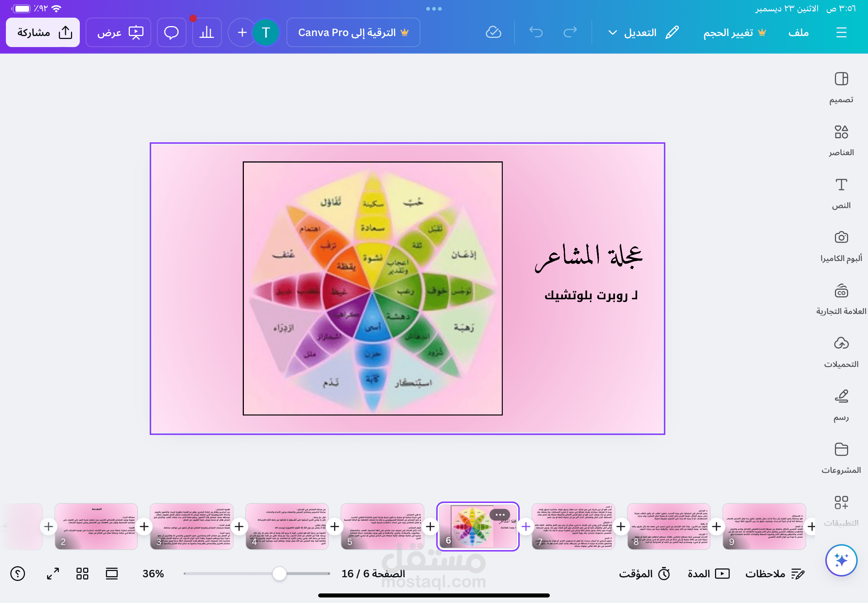
Task: Click Upgrade to Canva Pro button
Action: pos(353,32)
